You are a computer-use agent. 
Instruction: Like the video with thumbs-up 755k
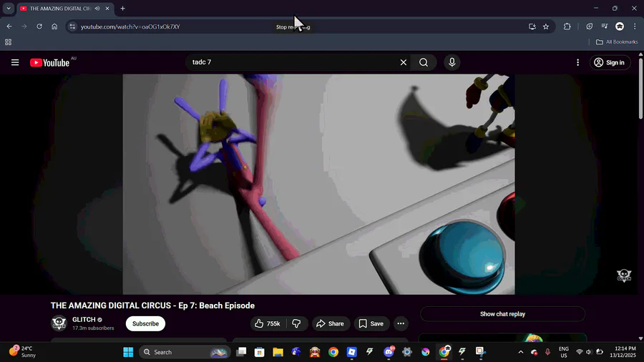click(x=268, y=323)
